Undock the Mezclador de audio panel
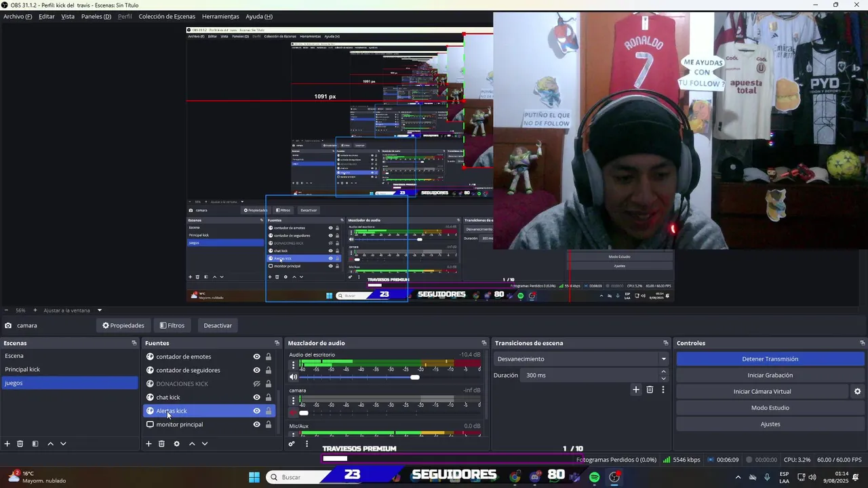 484,343
